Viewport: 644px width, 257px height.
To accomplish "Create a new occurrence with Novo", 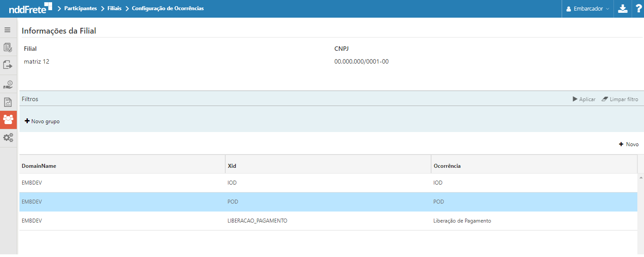I will tap(629, 144).
